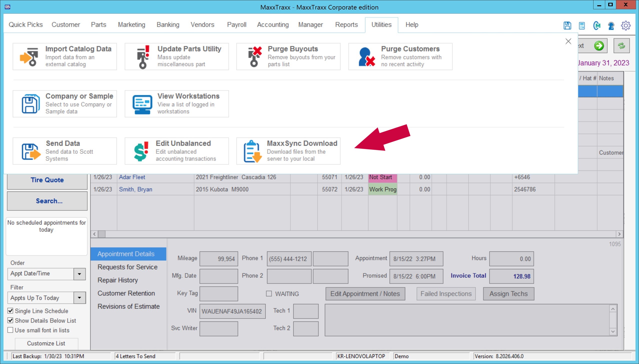Click the Mileage field
This screenshot has width=639, height=364.
click(x=219, y=259)
